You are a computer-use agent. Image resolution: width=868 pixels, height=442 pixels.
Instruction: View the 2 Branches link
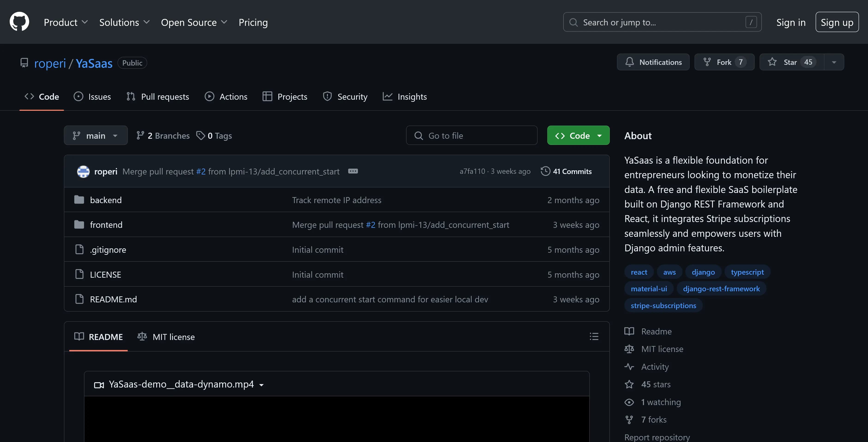163,135
